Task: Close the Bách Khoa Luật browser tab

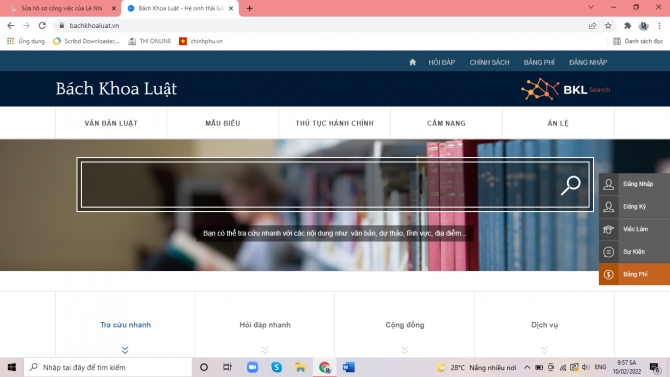Action: coord(231,9)
